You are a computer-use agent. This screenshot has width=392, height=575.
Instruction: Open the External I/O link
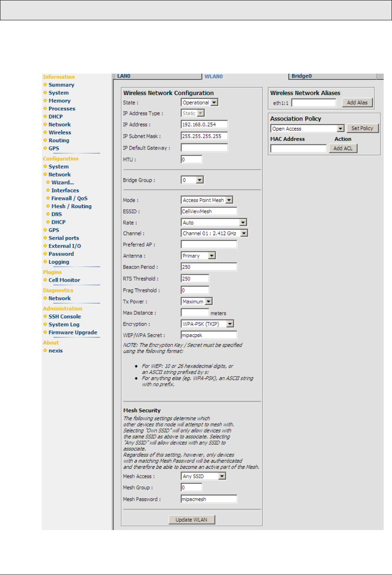point(64,246)
